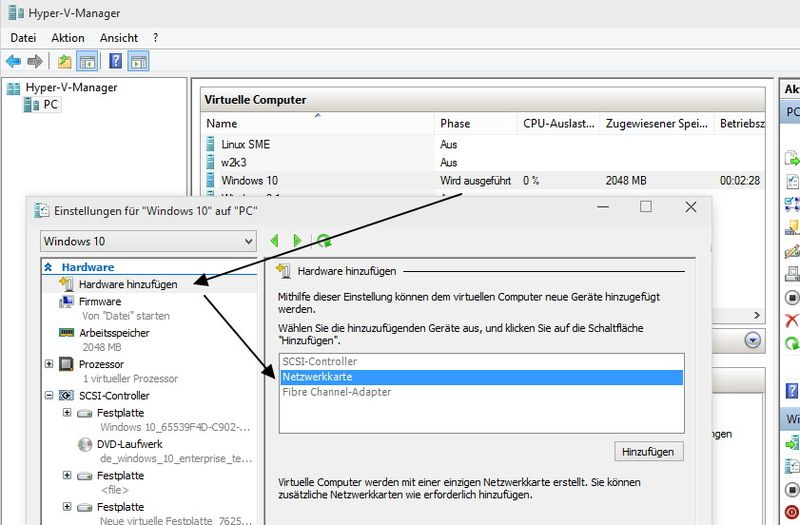
Task: Select the w2k3 virtual machine row
Action: click(483, 162)
